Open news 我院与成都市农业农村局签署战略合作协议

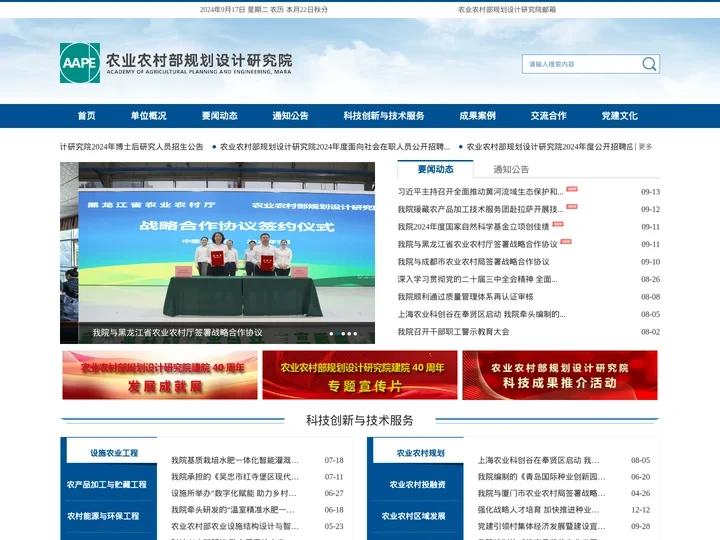tap(473, 262)
